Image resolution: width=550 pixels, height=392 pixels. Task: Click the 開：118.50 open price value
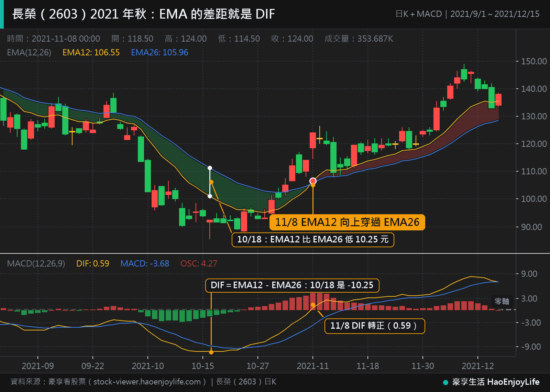click(132, 39)
